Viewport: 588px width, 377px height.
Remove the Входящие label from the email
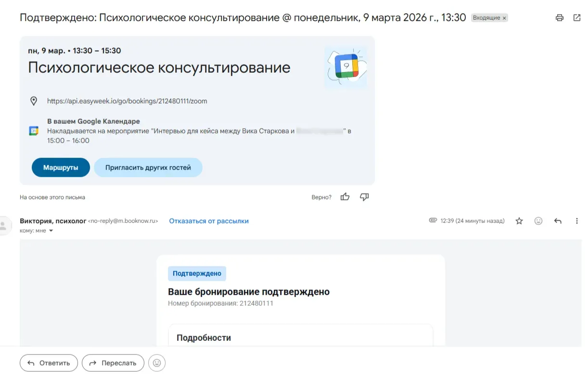click(x=504, y=17)
